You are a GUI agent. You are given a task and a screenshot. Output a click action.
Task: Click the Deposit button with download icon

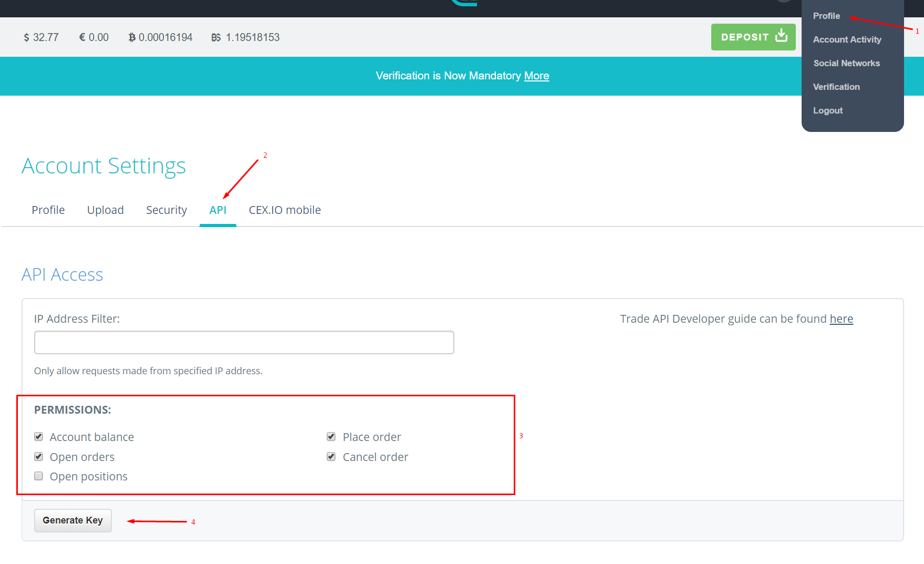753,37
